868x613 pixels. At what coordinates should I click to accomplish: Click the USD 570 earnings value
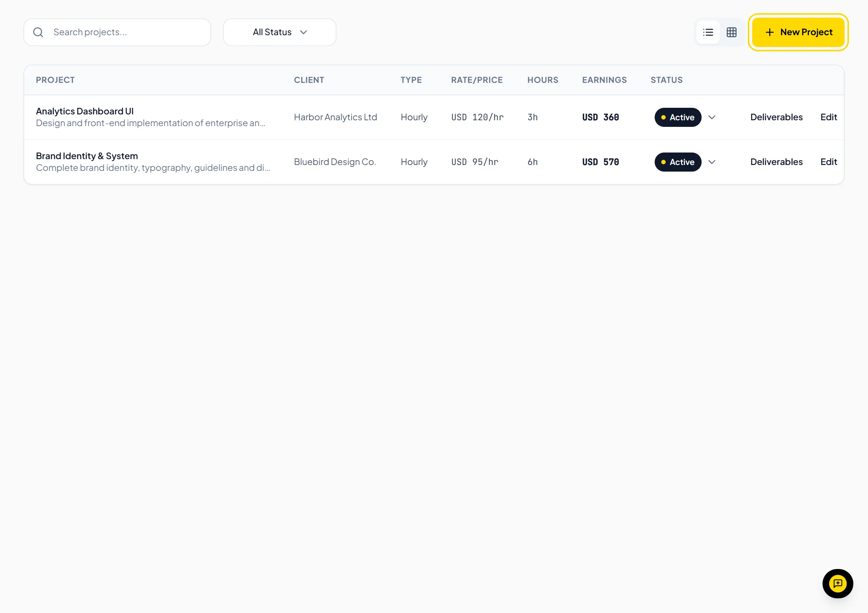tap(600, 162)
